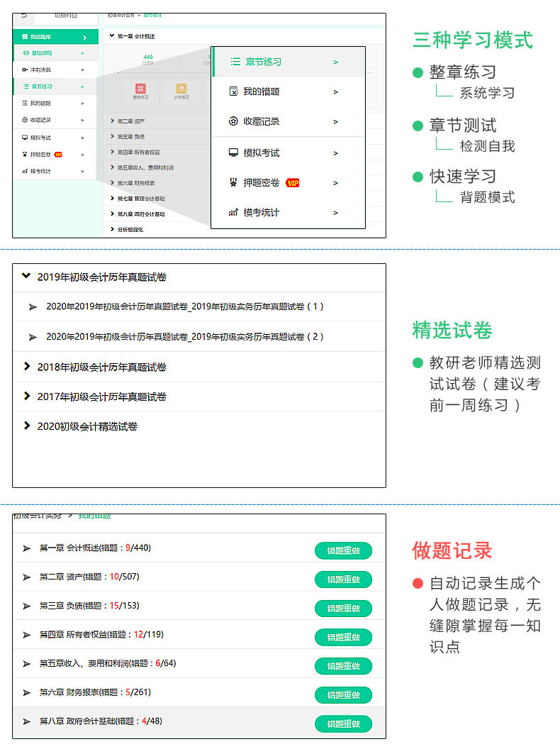
Task: Click the 冲刺决战 icon in the left sidebar
Action: coord(25,70)
